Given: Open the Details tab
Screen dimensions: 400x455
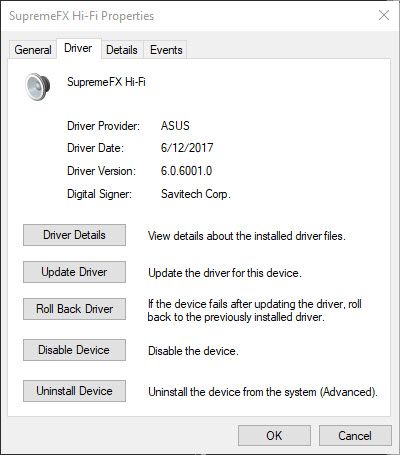Looking at the screenshot, I should coord(122,50).
